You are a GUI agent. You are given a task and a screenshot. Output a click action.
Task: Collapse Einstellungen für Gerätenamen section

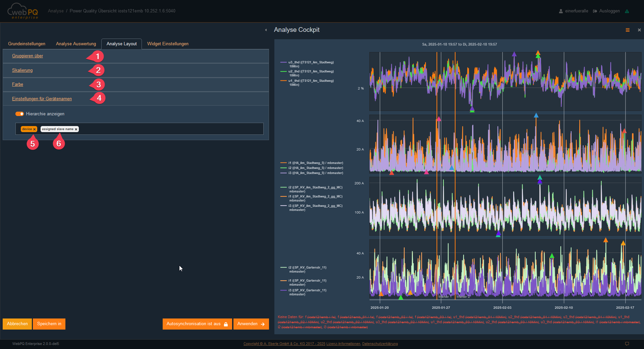click(42, 99)
